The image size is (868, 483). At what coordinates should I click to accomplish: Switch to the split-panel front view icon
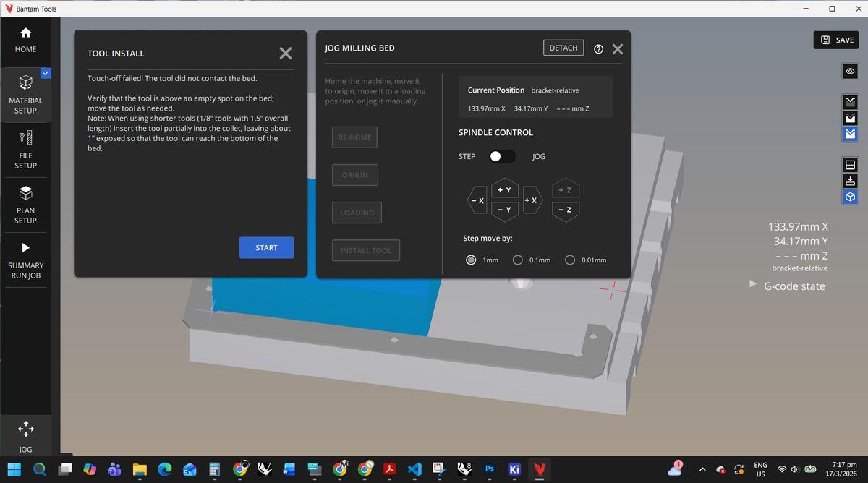(851, 164)
